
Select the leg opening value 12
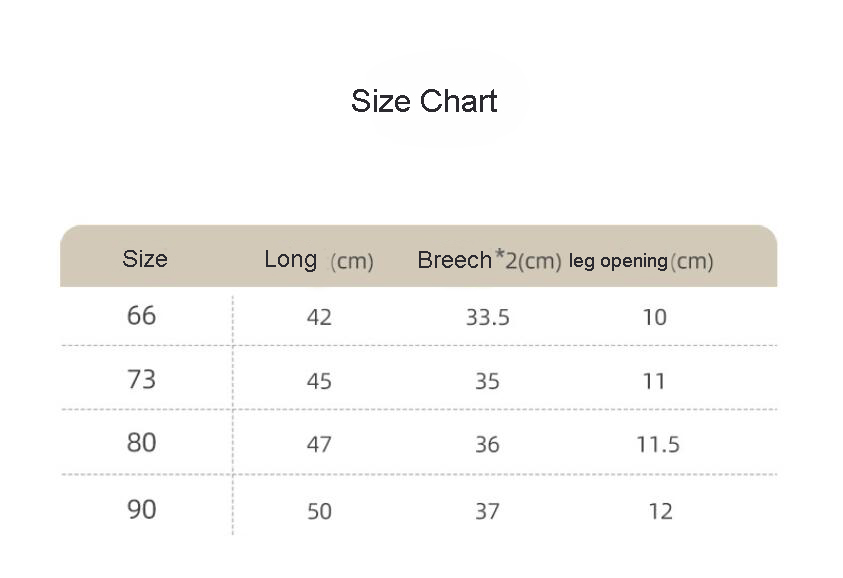click(x=660, y=511)
